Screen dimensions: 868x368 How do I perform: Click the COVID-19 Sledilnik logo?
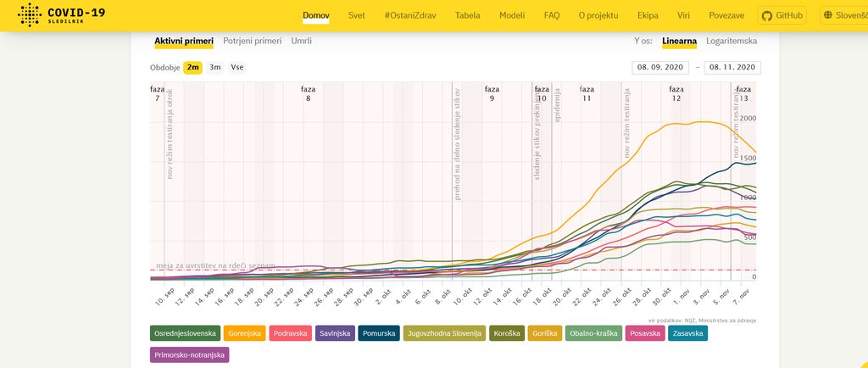click(x=61, y=15)
